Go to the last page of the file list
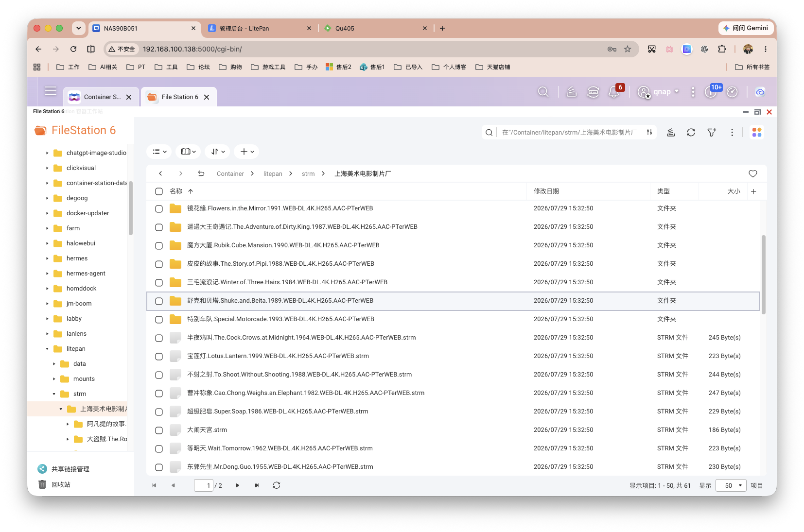This screenshot has width=804, height=532. point(257,485)
